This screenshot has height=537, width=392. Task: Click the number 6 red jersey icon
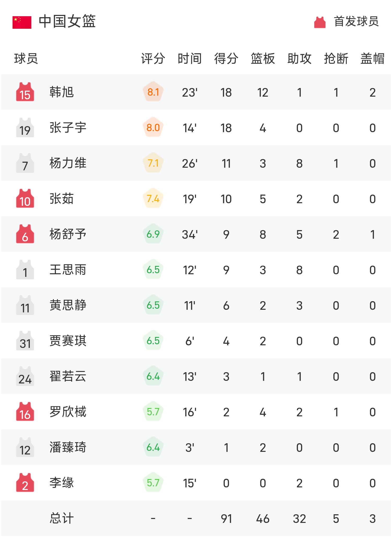coord(25,234)
